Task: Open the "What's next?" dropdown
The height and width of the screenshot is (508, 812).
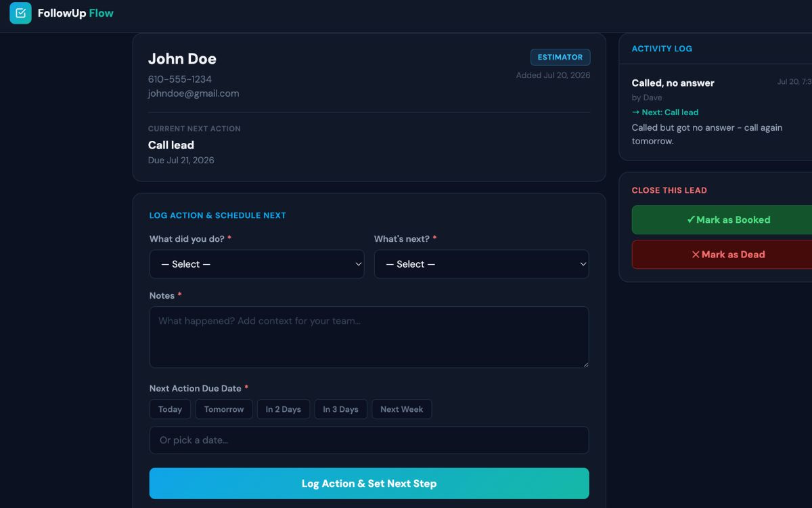Action: 481,264
